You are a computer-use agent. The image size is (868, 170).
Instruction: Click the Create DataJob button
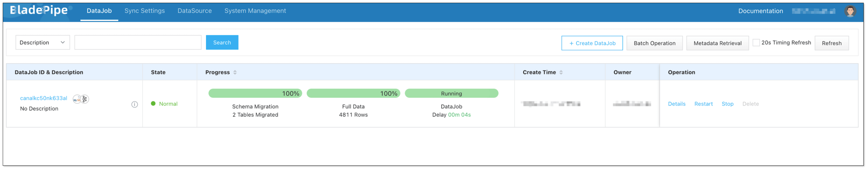(x=592, y=43)
